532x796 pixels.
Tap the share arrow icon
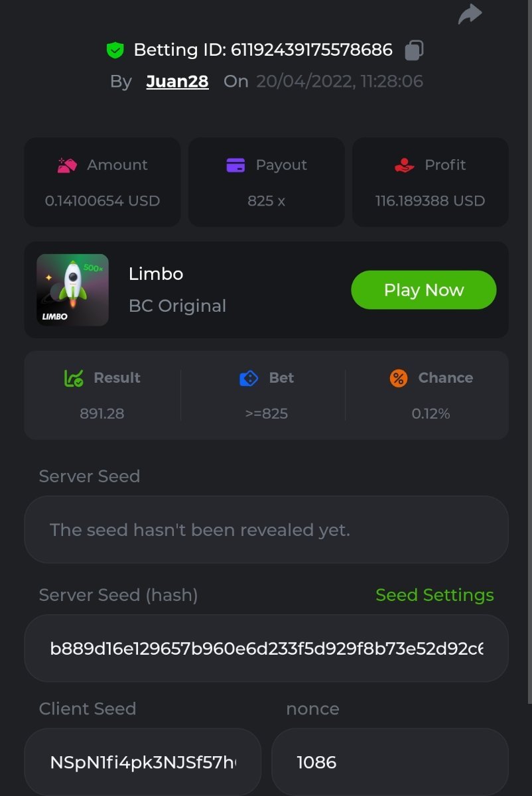tap(470, 14)
